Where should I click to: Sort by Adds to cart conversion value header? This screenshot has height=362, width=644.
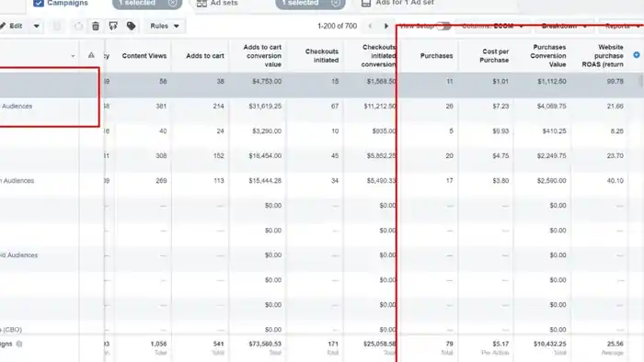262,56
